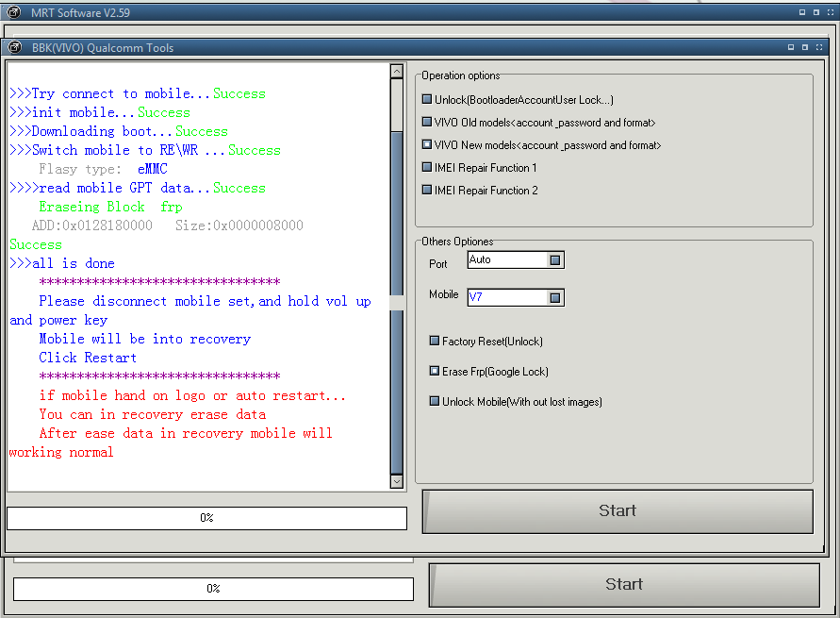Click the 'Others Optiones' group label
The width and height of the screenshot is (840, 618).
click(x=457, y=242)
